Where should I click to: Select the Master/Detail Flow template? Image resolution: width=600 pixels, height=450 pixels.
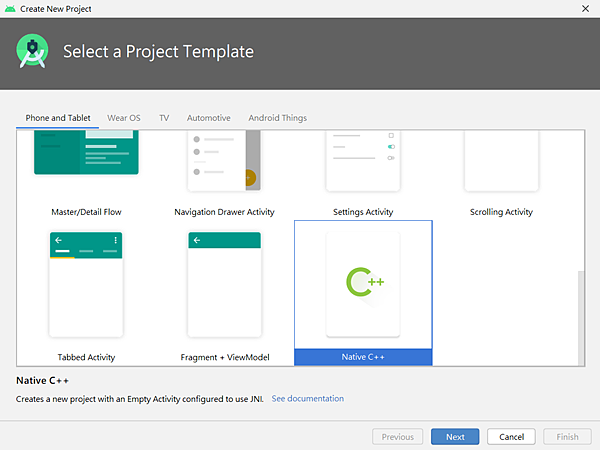[x=86, y=170]
